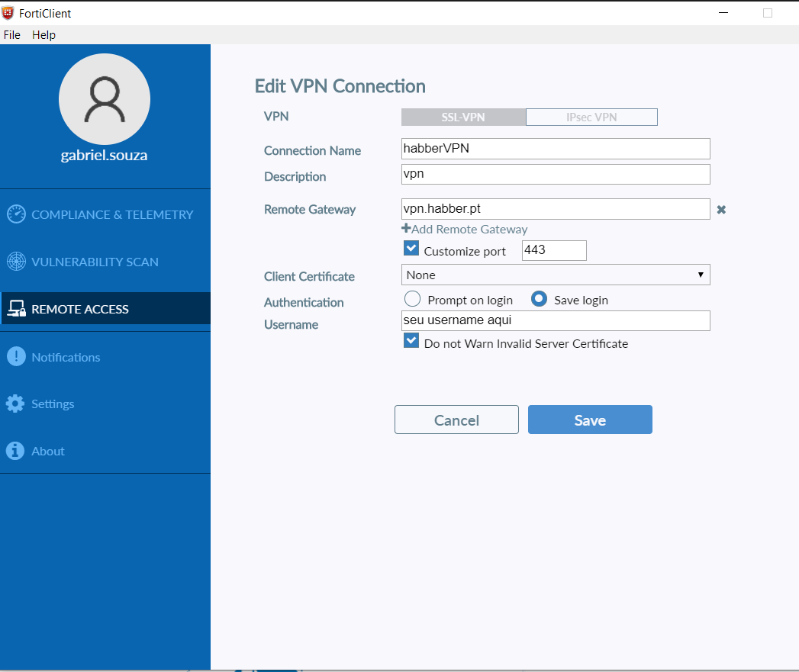Click the FortiClient shield logo in title bar
The height and width of the screenshot is (672, 799).
point(7,13)
